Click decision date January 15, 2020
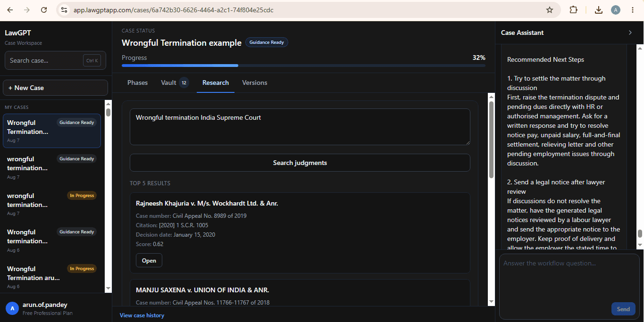644x322 pixels. pos(194,235)
